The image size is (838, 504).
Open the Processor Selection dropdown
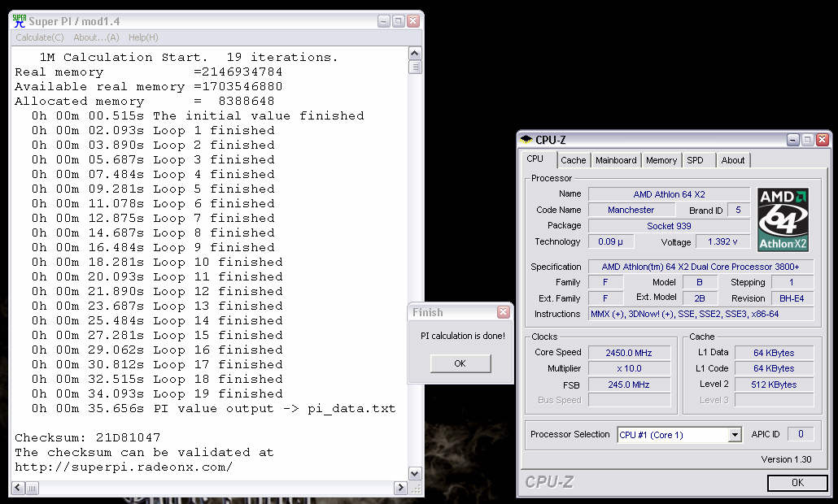[x=735, y=435]
